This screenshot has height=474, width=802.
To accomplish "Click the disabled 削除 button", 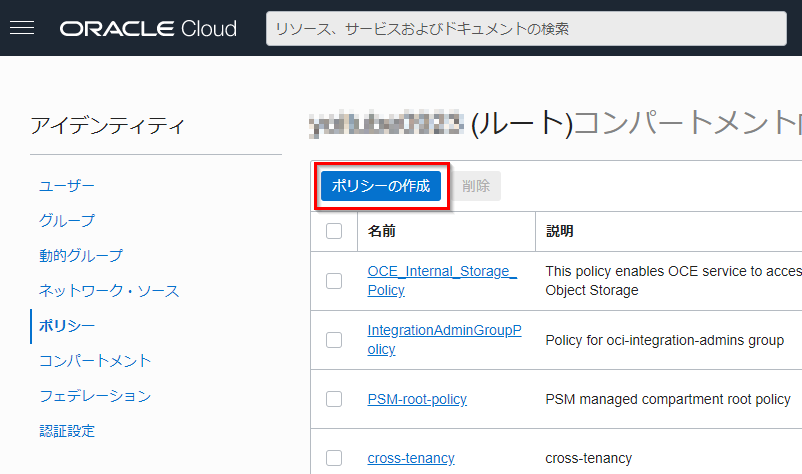I will 476,186.
